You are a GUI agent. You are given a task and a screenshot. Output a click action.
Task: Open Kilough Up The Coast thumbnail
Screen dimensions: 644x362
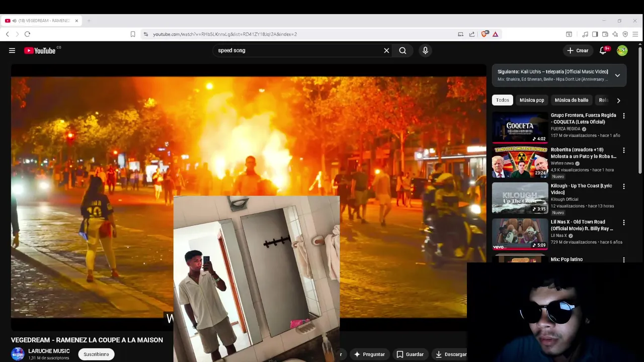click(x=520, y=198)
